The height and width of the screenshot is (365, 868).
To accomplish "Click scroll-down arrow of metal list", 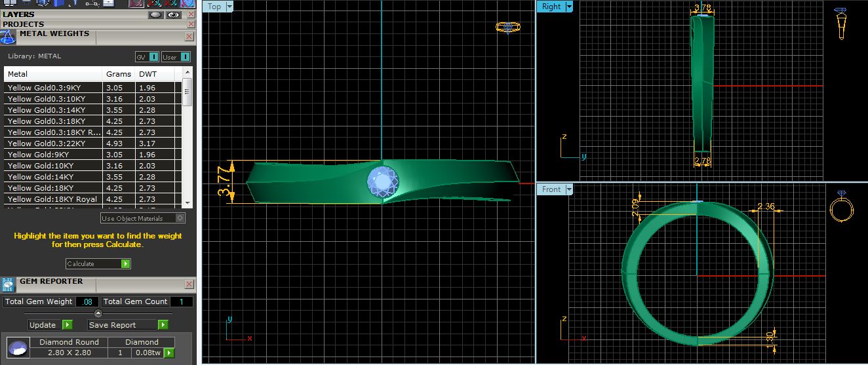I will (187, 203).
